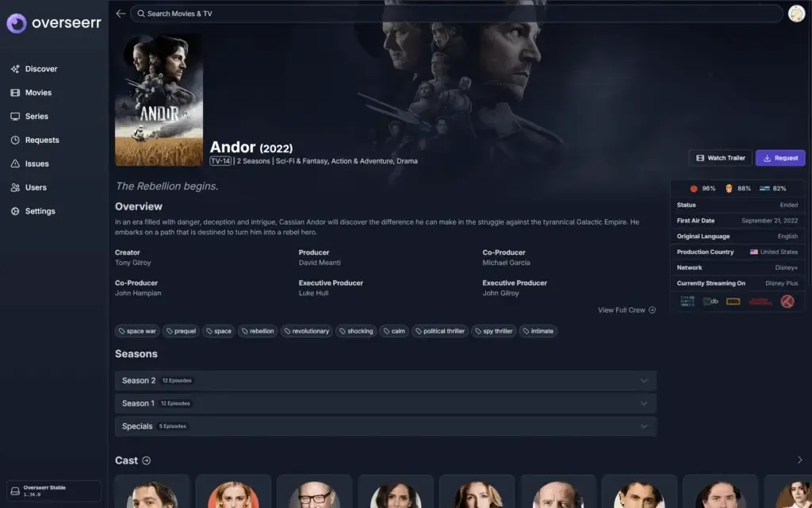The height and width of the screenshot is (508, 812).
Task: Click the Rotten Tomatoes score icon
Action: (694, 189)
